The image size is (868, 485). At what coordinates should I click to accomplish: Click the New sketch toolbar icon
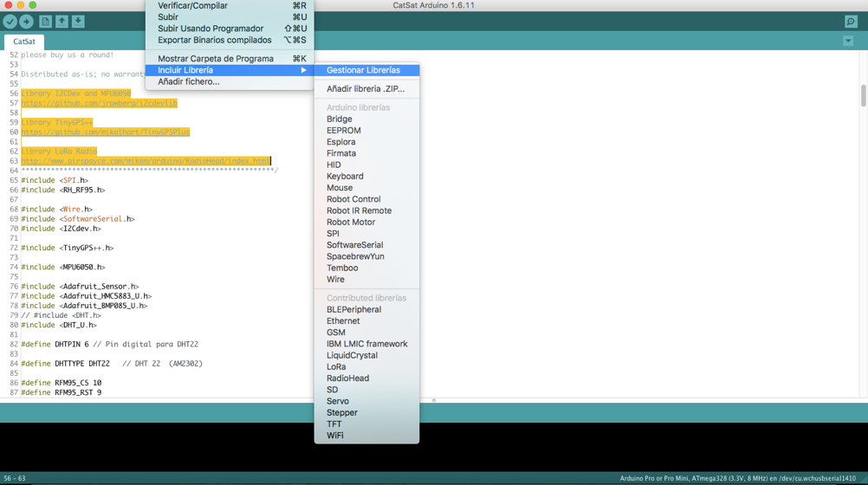tap(45, 22)
